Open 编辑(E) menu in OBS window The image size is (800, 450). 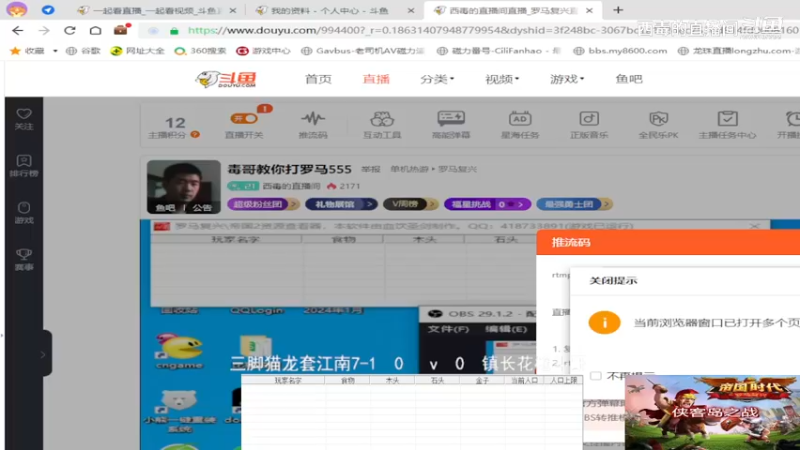click(x=506, y=329)
